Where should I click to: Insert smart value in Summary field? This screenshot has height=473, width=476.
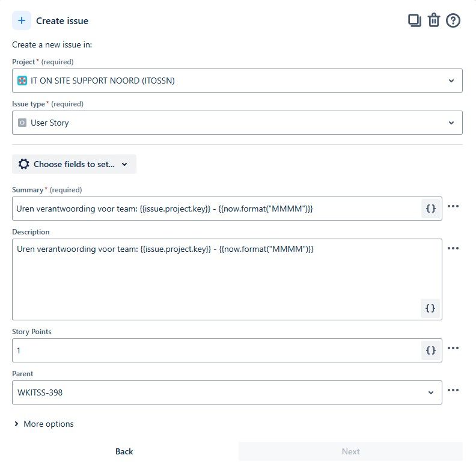431,209
